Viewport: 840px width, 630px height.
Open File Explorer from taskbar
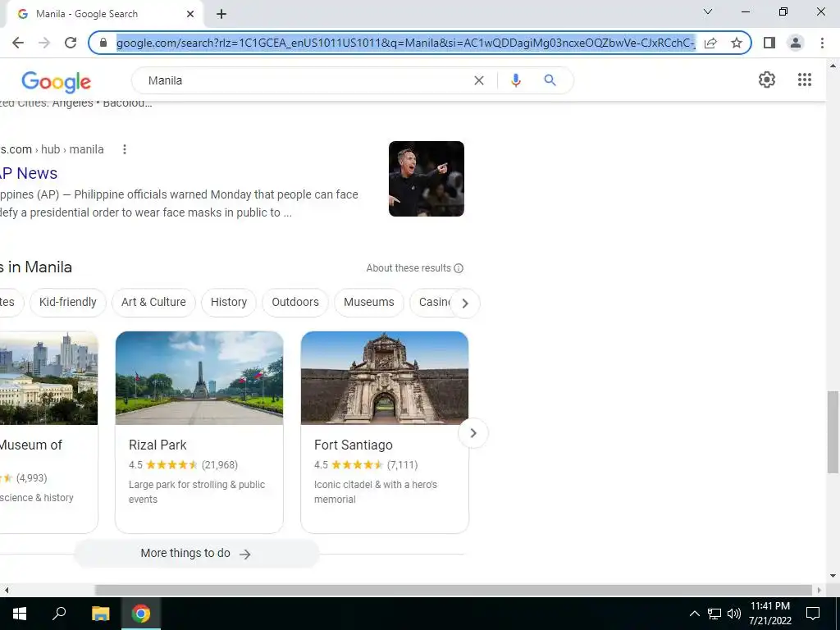pos(100,614)
